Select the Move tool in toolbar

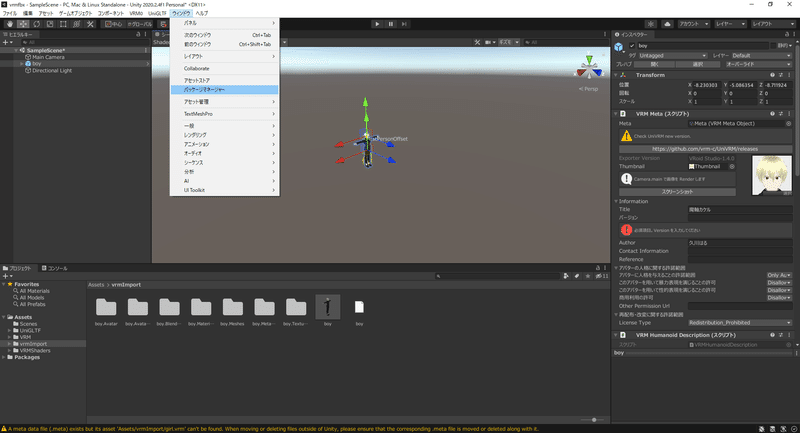[x=23, y=24]
